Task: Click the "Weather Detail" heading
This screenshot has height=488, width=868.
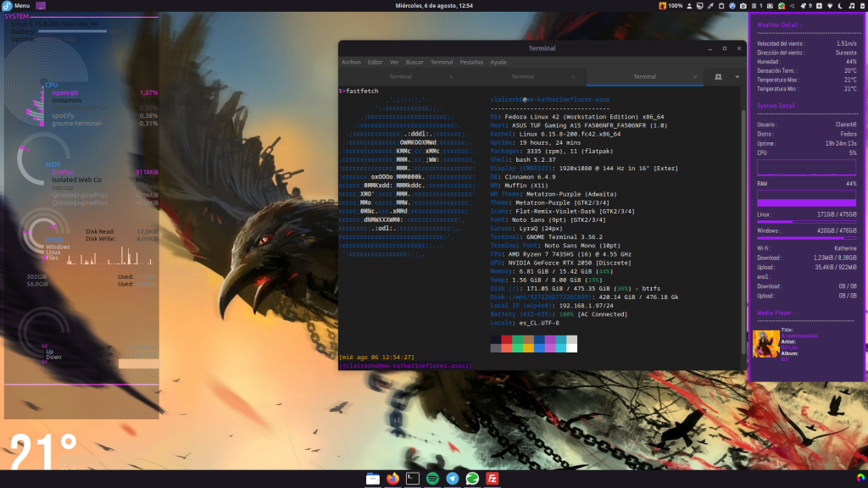Action: tap(779, 25)
